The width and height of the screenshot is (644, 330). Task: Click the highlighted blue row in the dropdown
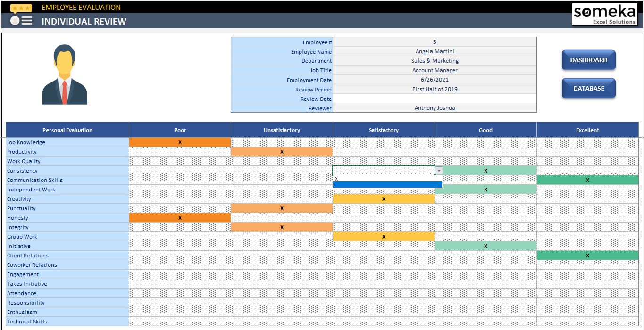click(x=387, y=184)
